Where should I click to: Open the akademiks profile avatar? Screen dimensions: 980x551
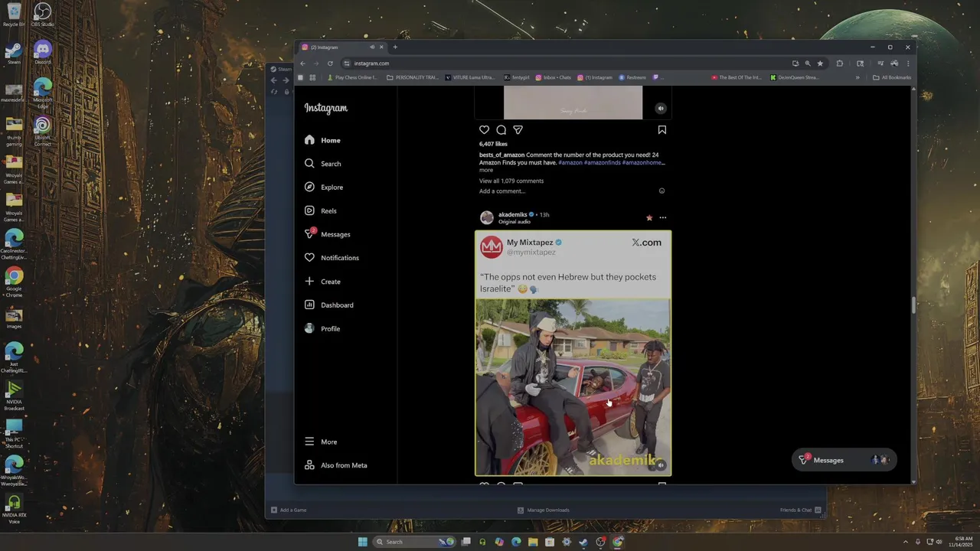[x=487, y=218]
